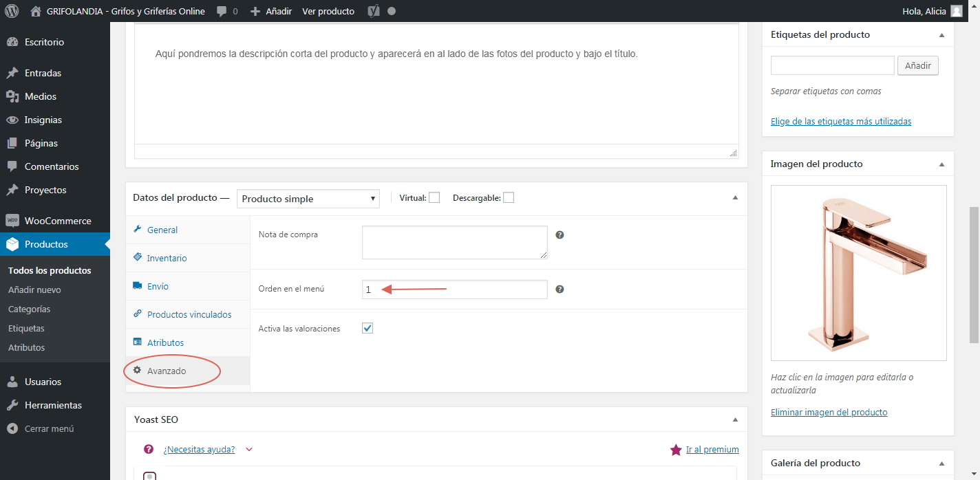Open the Productos vinculados tab
980x480 pixels.
coord(188,314)
